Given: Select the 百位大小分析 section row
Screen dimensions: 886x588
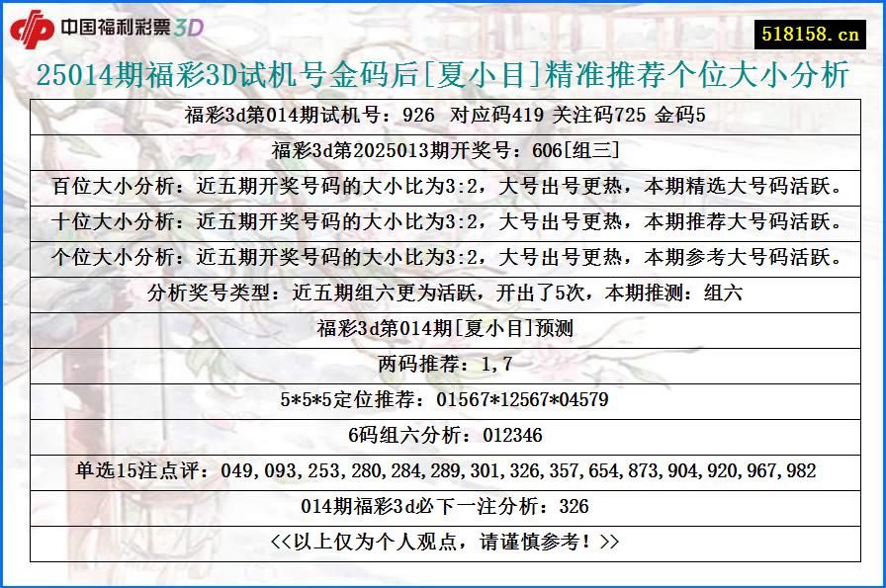Looking at the screenshot, I should (443, 184).
